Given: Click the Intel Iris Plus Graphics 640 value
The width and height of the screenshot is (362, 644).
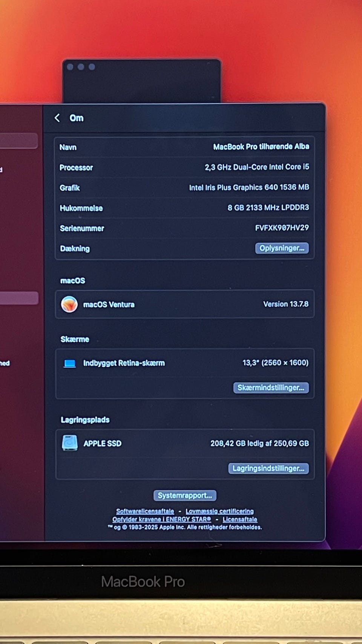Looking at the screenshot, I should (x=249, y=188).
